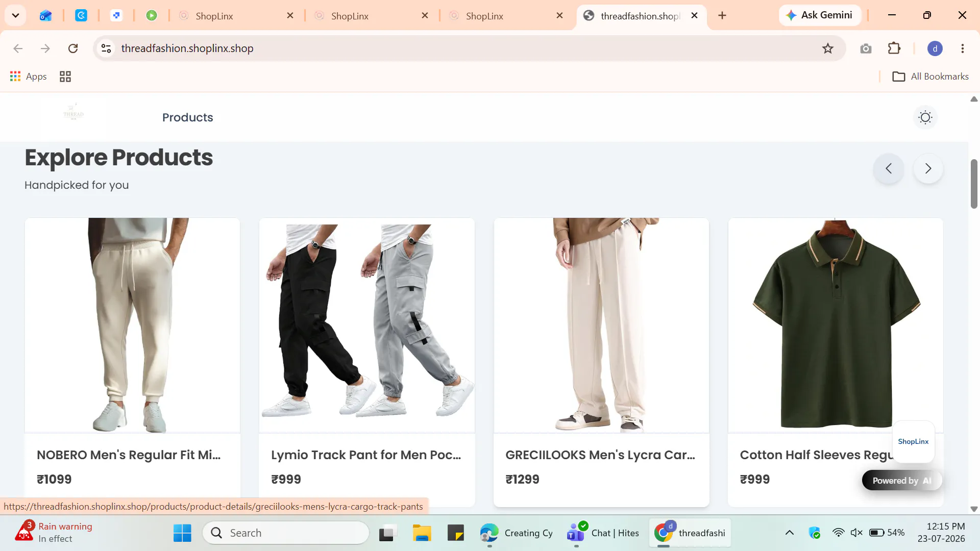Switch to the third ShopLinx tab
Image resolution: width=980 pixels, height=551 pixels.
[x=506, y=16]
